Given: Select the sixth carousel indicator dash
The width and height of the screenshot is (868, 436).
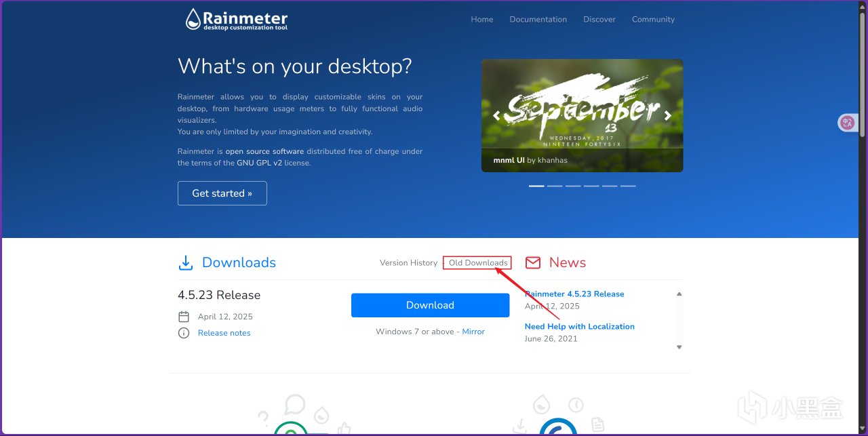Looking at the screenshot, I should point(628,186).
